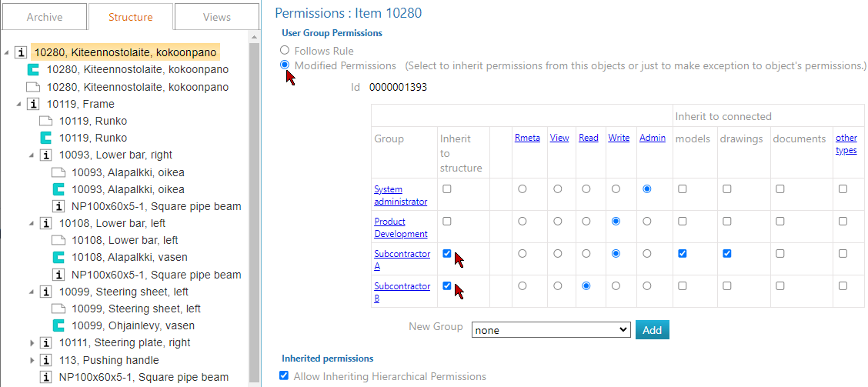Viewport: 868px width, 387px height.
Task: Select the Follows Rule radio button
Action: (x=285, y=51)
